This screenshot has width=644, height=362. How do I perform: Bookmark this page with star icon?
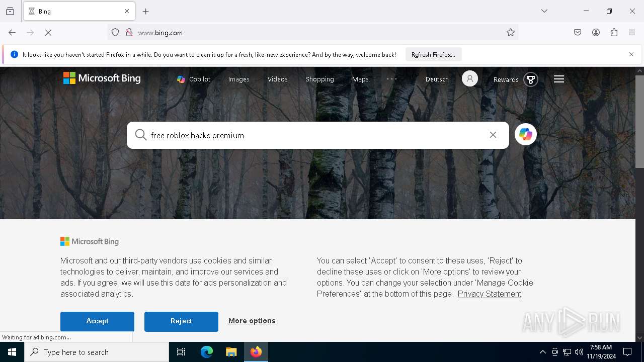tap(511, 33)
